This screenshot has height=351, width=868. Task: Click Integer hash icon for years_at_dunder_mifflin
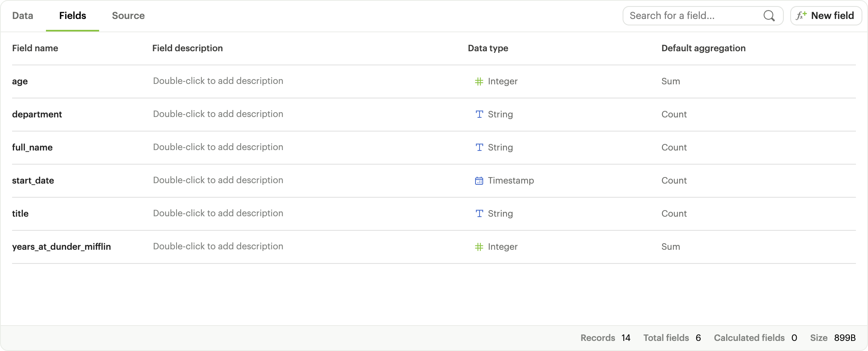pos(479,247)
